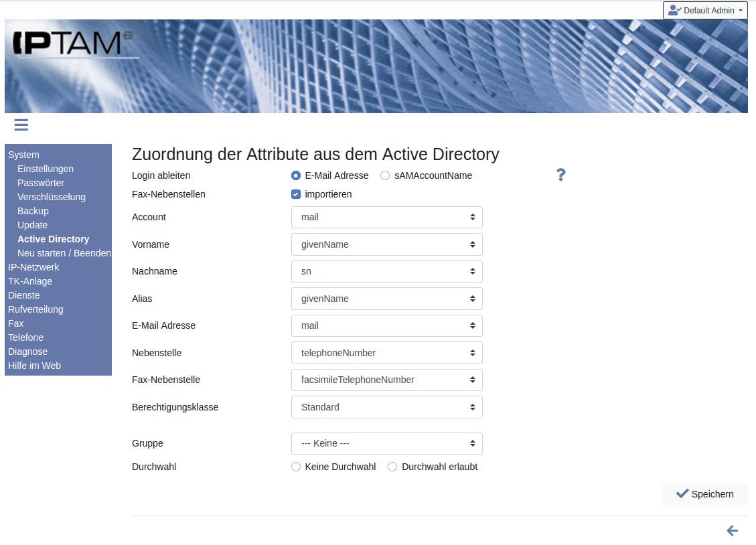Select E-Mail Adresse login option

[296, 175]
